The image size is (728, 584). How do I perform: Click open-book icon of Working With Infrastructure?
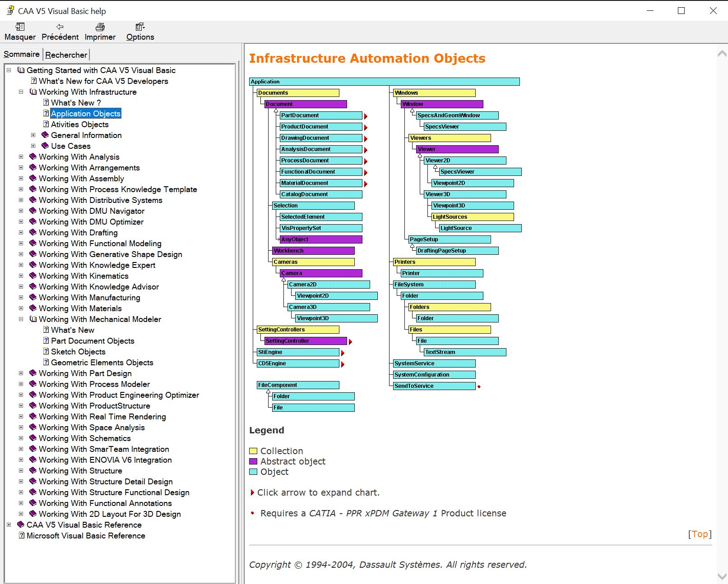(33, 92)
